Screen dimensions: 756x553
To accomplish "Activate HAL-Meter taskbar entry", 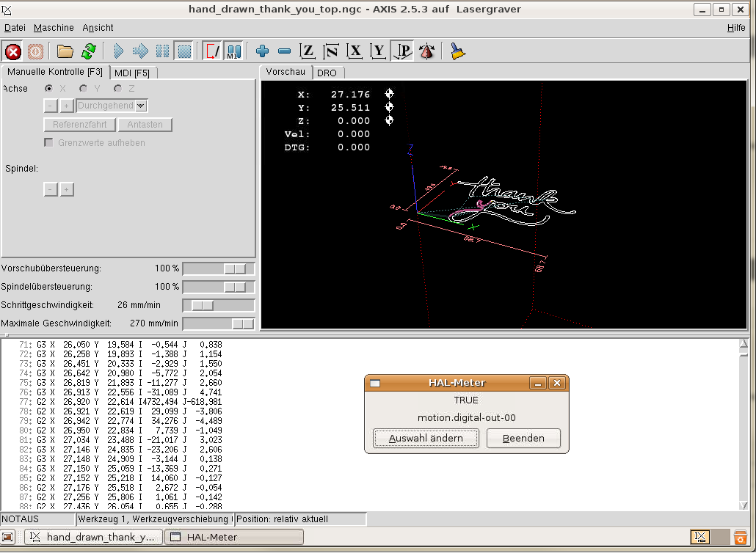I will coord(234,537).
